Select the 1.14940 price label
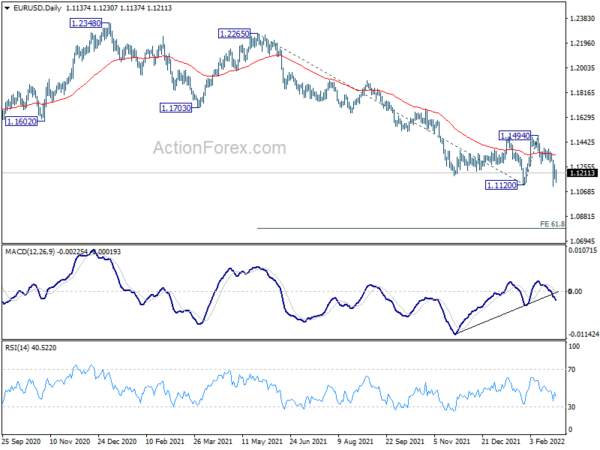Screen dimensions: 600x450 click(515, 135)
